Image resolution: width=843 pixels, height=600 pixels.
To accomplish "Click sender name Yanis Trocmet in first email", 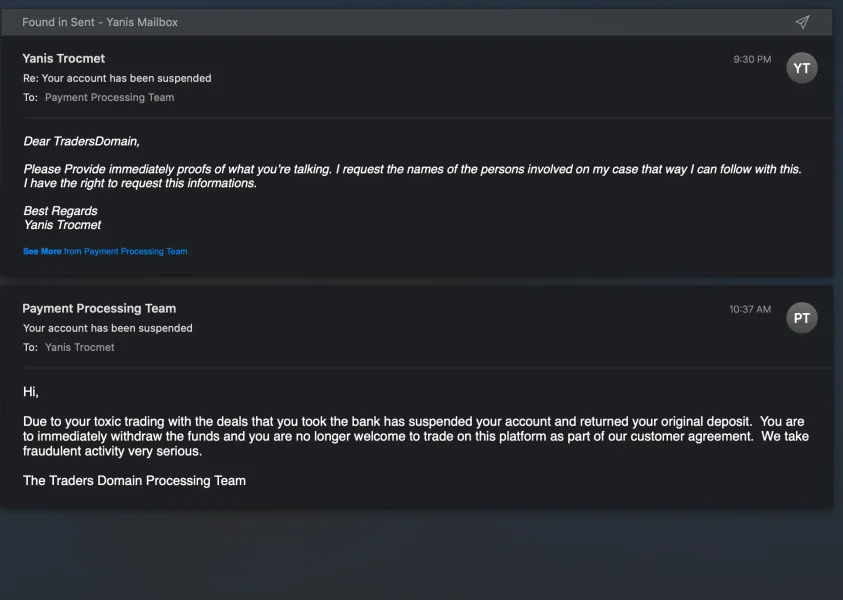I will [63, 59].
